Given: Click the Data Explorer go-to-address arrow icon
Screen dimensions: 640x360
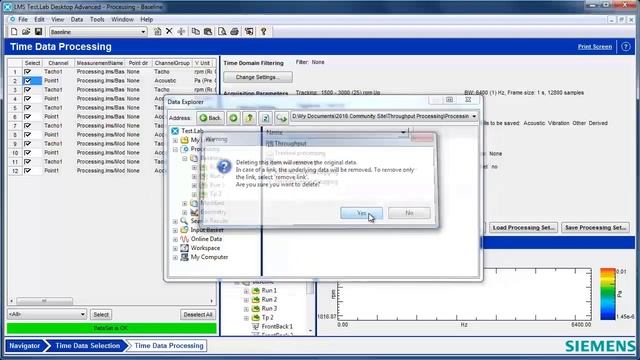Looking at the screenshot, I should tap(281, 118).
